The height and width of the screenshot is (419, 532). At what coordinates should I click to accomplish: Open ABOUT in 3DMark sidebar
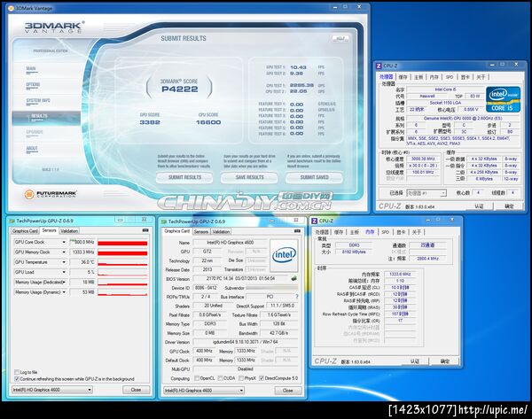tap(32, 149)
